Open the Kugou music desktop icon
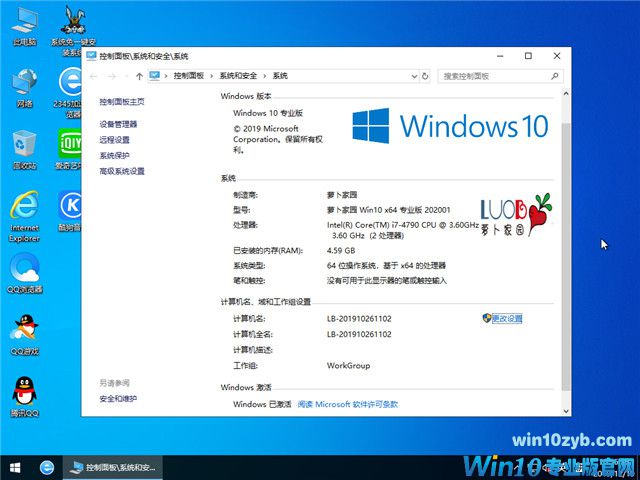The width and height of the screenshot is (640, 480). pos(69,211)
